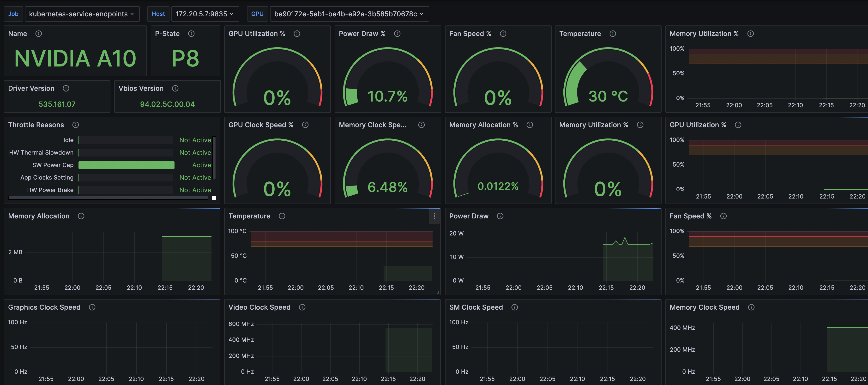
Task: Click the info icon beside GPU Utilization % gauge
Action: pyautogui.click(x=297, y=34)
